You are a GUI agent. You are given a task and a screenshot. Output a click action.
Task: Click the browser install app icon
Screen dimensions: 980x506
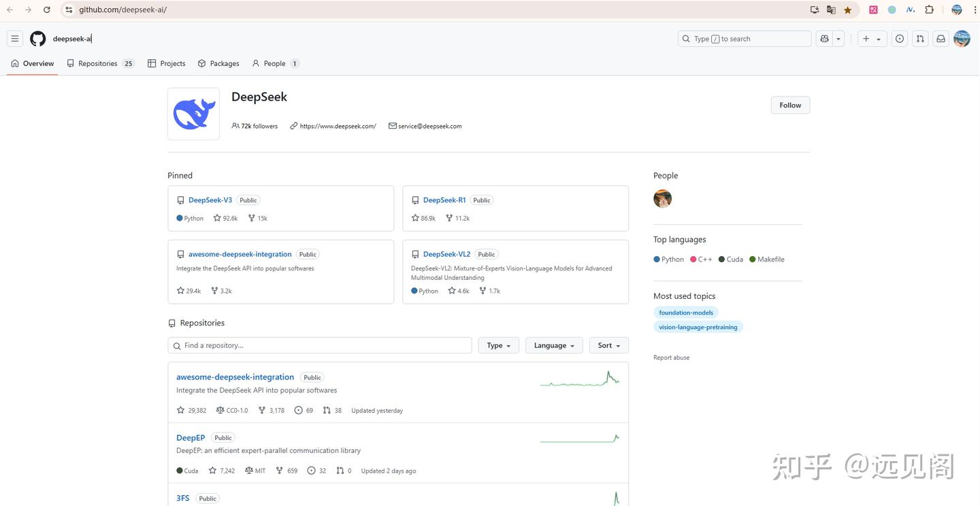coord(815,10)
